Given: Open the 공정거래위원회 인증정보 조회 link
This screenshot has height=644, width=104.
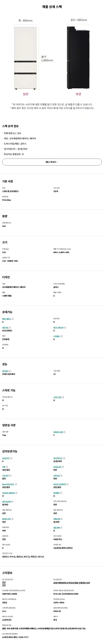Looking at the screenshot, I should tap(71, 583).
